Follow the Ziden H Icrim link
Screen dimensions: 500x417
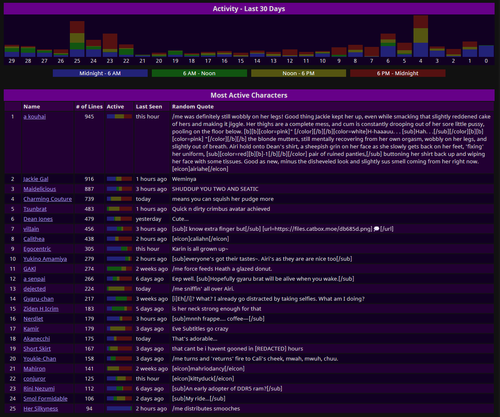click(41, 309)
